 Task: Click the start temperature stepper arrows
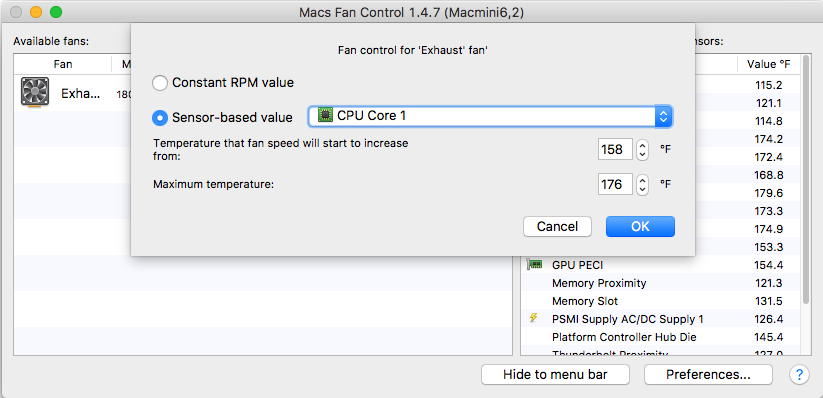click(642, 150)
